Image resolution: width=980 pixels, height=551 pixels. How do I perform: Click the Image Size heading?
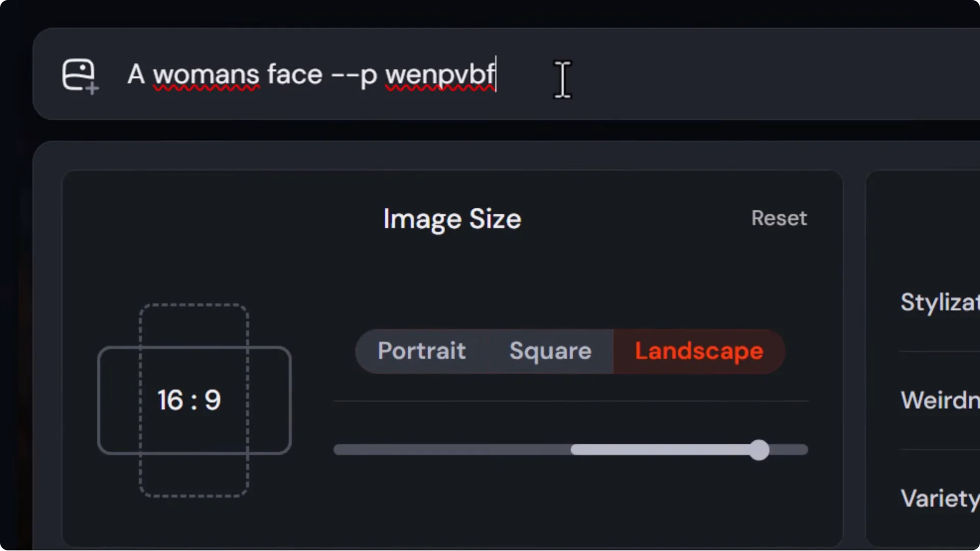[452, 219]
